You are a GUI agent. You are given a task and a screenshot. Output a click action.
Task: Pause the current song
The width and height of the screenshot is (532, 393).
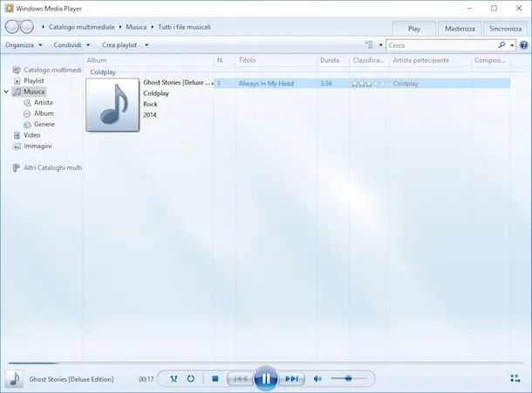[x=266, y=378]
